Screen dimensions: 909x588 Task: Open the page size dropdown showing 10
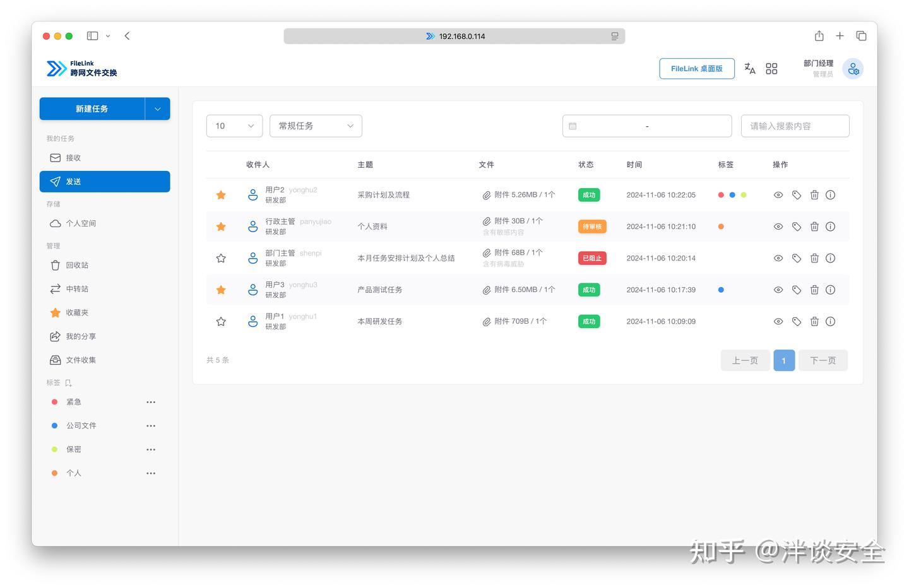pyautogui.click(x=234, y=126)
